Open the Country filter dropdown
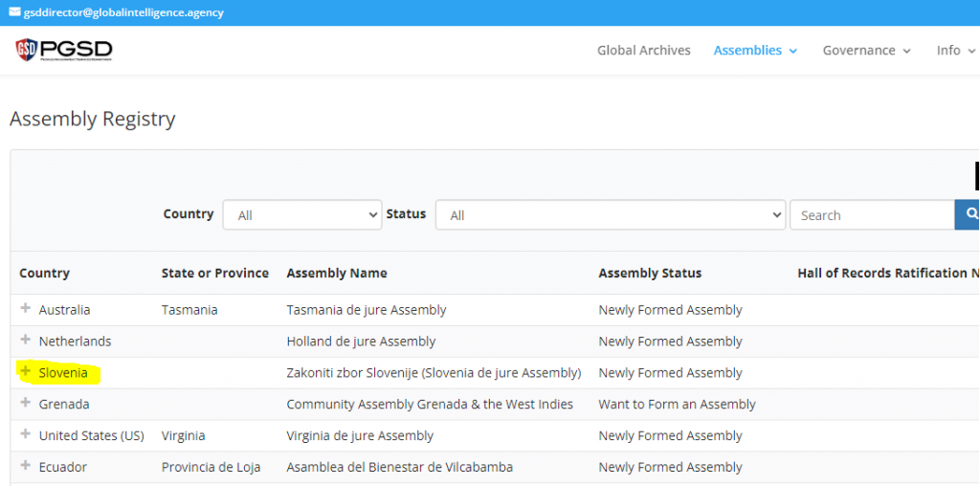The image size is (980, 486). (301, 215)
